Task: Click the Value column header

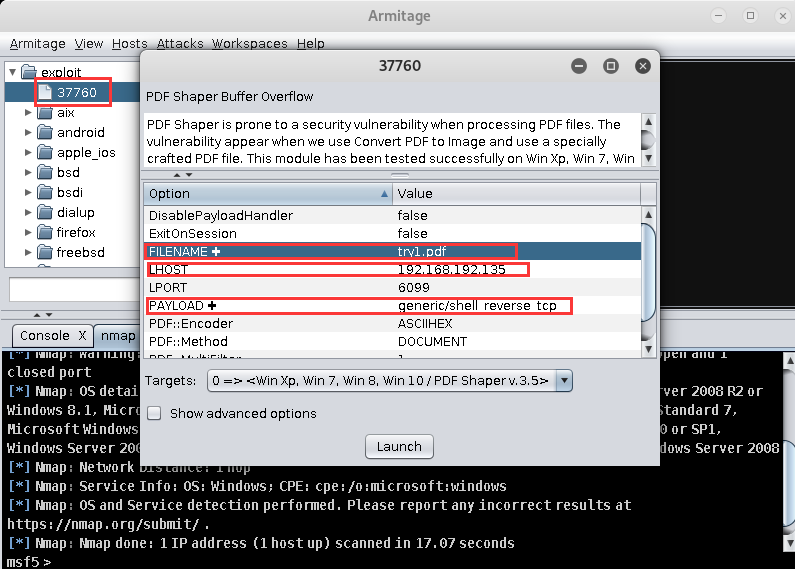Action: coord(517,194)
